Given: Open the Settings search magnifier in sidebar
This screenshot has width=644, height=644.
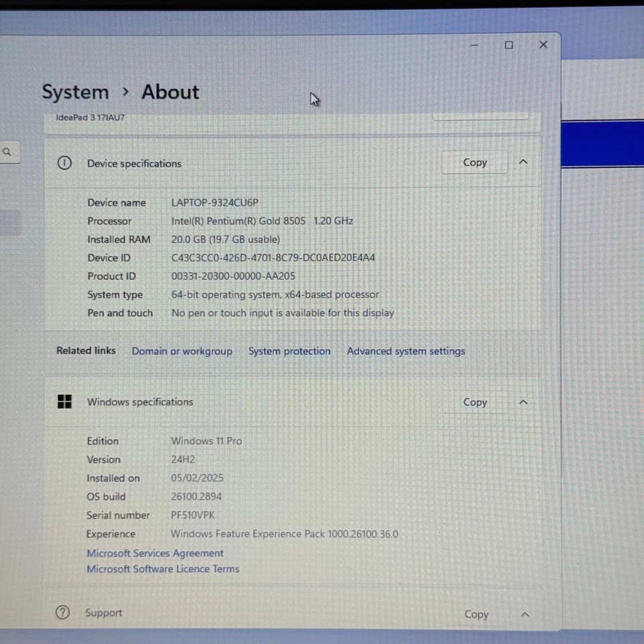Looking at the screenshot, I should (8, 152).
